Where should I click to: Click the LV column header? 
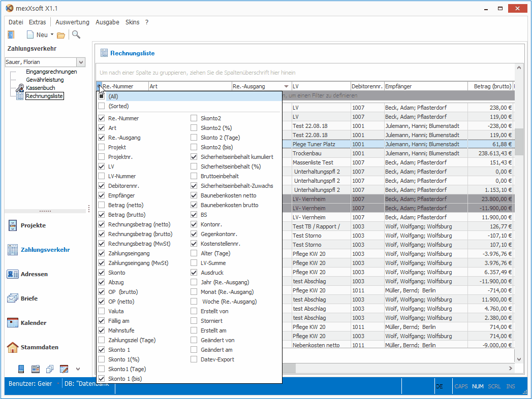pyautogui.click(x=321, y=86)
